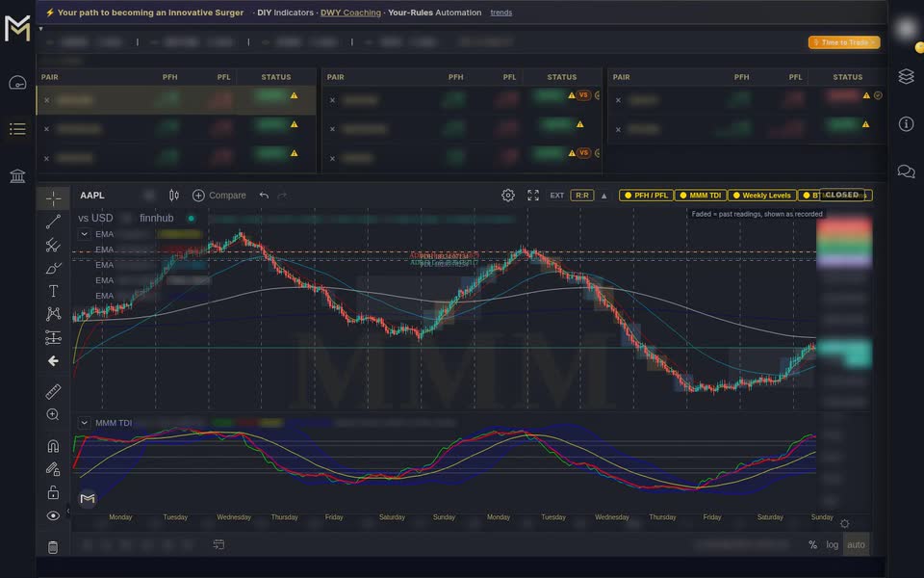Collapse the MMM TDI legend chevron
Image resolution: width=924 pixels, height=578 pixels.
[x=85, y=423]
